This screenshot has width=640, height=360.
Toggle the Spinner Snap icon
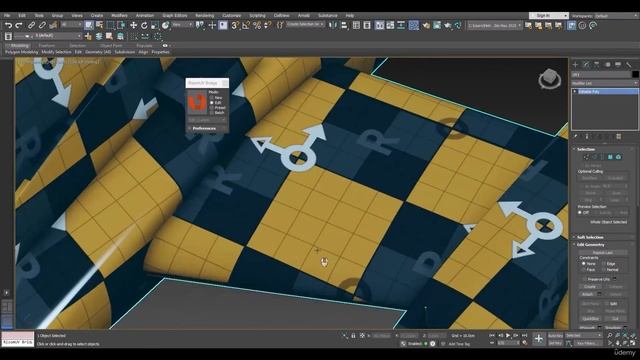coord(267,25)
